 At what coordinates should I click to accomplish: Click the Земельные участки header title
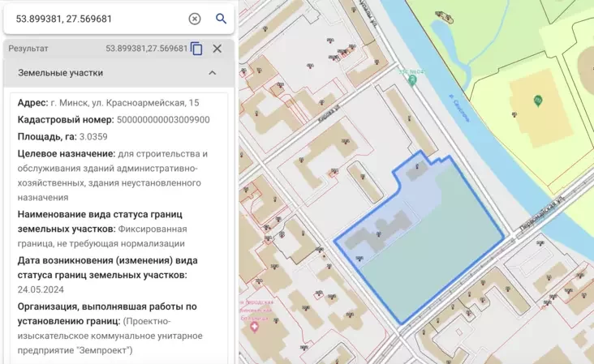click(61, 73)
